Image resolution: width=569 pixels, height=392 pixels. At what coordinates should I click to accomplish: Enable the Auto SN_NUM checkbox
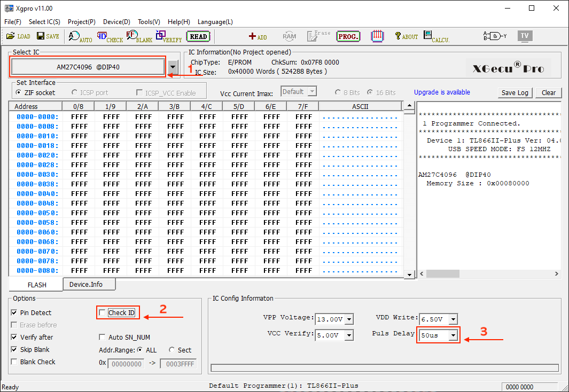click(103, 337)
